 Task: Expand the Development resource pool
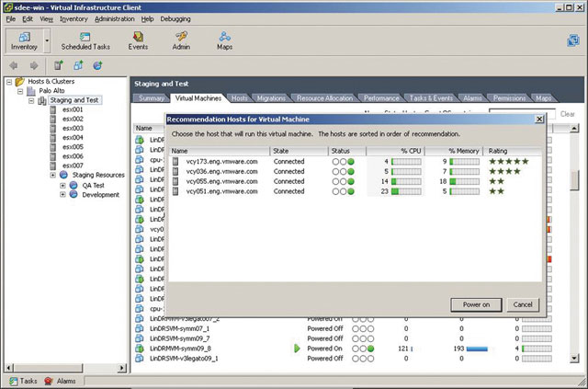[62, 195]
